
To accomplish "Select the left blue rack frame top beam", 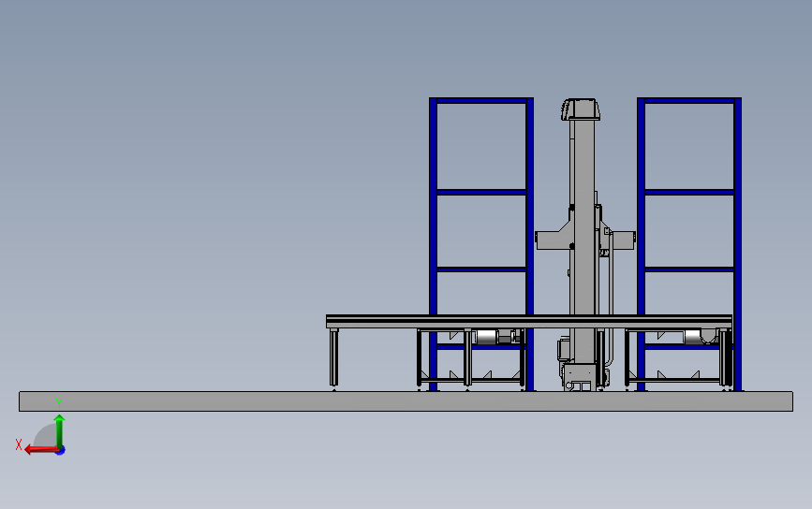I will [x=481, y=101].
